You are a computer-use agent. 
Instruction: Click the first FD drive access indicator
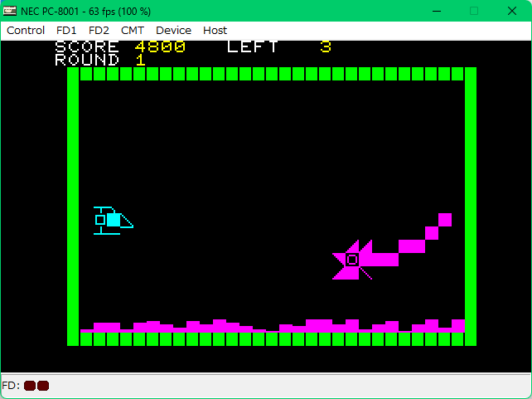30,386
